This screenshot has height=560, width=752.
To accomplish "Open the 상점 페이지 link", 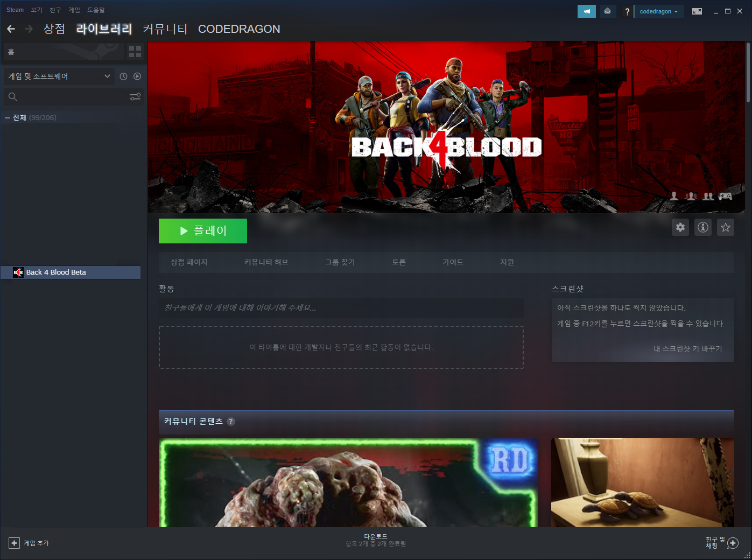I will click(x=189, y=262).
